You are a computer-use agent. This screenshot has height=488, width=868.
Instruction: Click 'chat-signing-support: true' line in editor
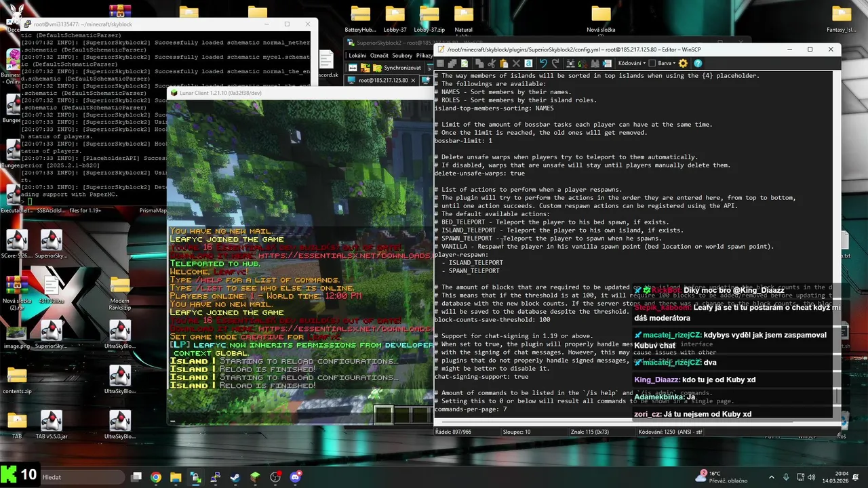pos(481,377)
